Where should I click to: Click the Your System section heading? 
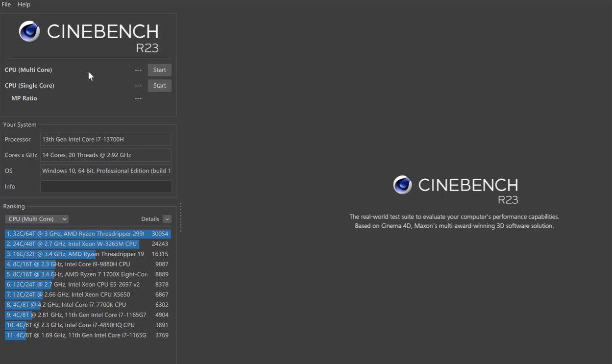pos(20,124)
